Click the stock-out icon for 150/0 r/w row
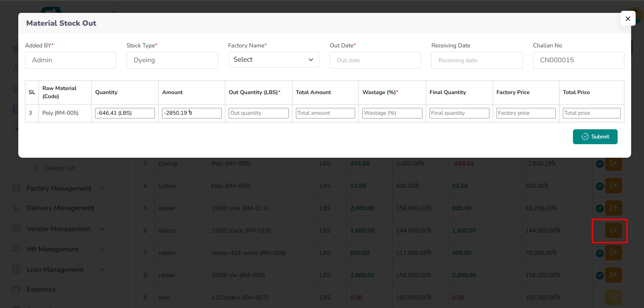Screen dimensions: 644x308 [613, 275]
